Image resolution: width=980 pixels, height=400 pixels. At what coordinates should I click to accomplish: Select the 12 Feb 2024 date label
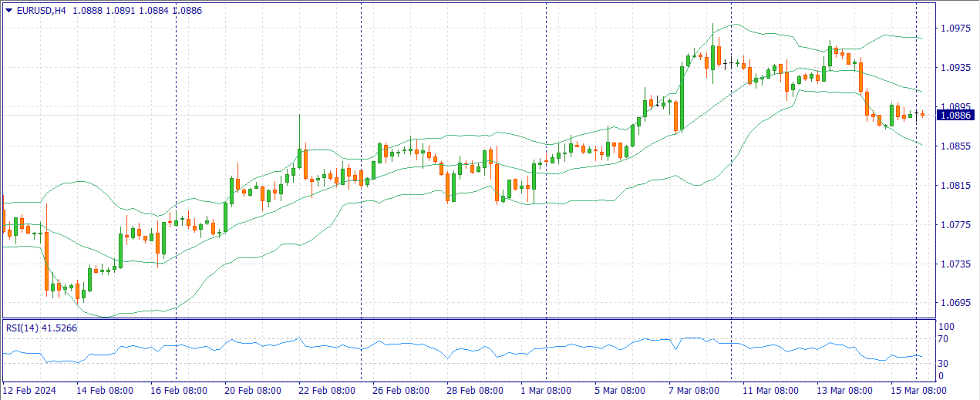[x=30, y=391]
